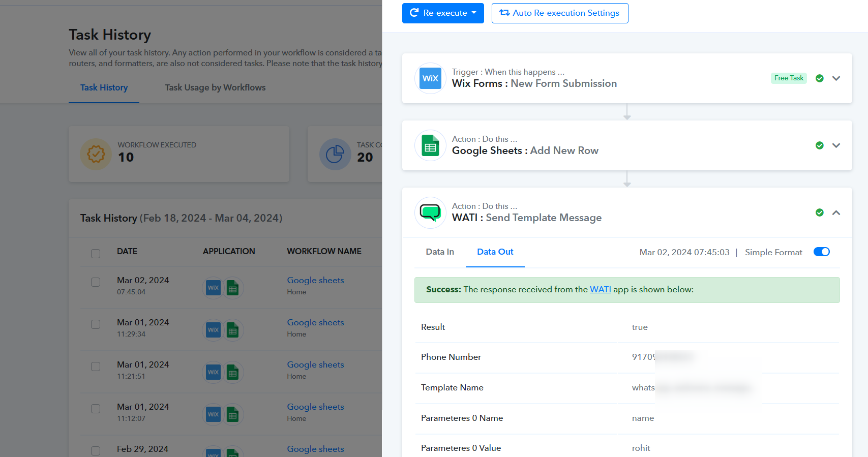Select the checkbox for Mar 02, 2024 07:45:04 row

tap(96, 282)
